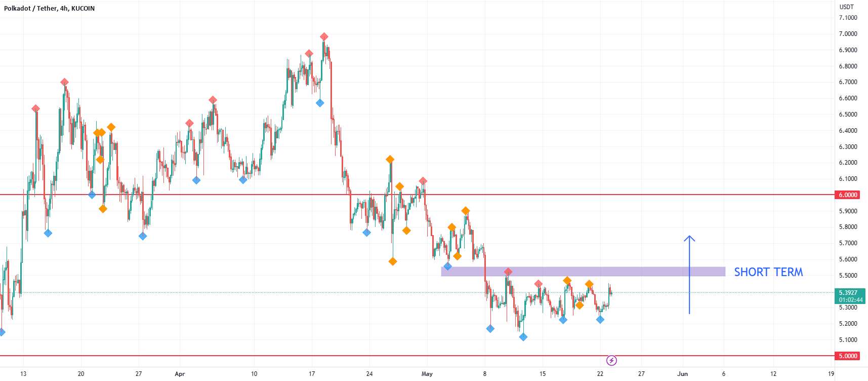Click the May label on the time axis
Viewport: 868px width, 381px height.
click(x=427, y=374)
